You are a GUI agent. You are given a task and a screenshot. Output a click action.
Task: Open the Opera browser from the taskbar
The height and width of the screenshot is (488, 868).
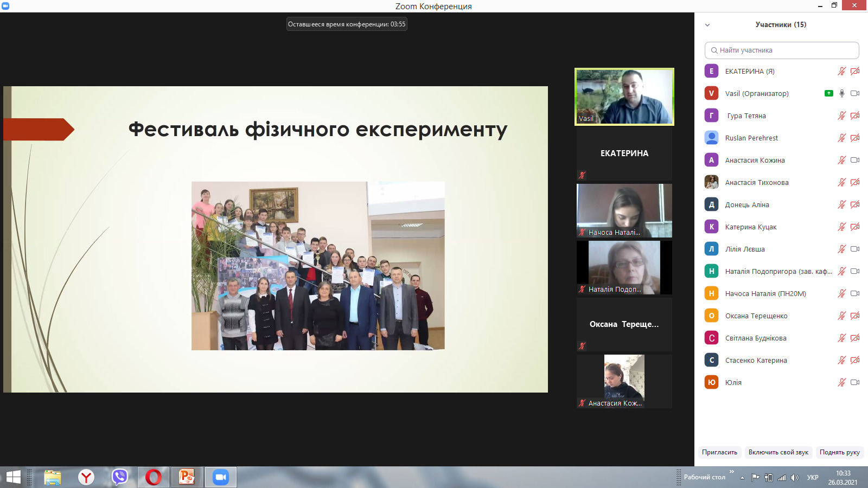[153, 477]
